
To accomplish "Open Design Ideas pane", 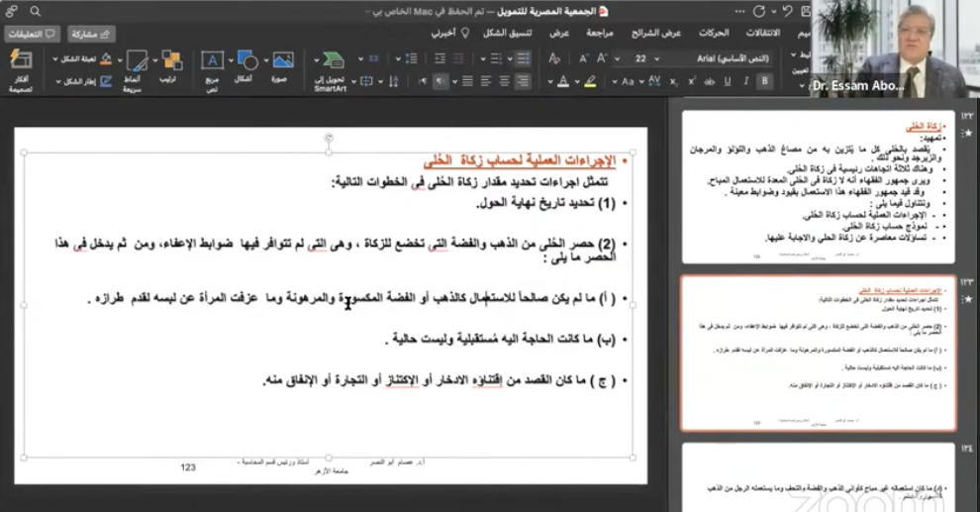I will tap(21, 70).
